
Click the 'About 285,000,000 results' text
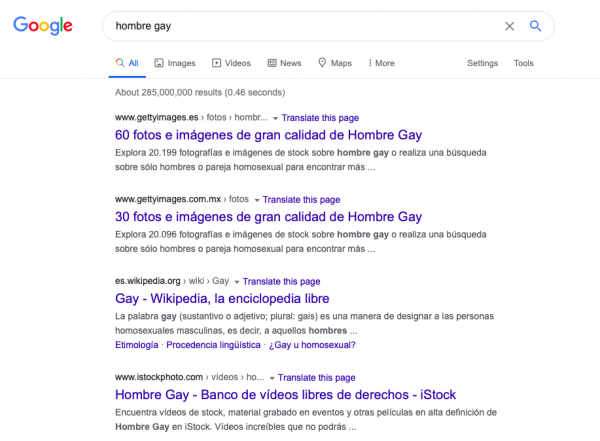pos(200,92)
